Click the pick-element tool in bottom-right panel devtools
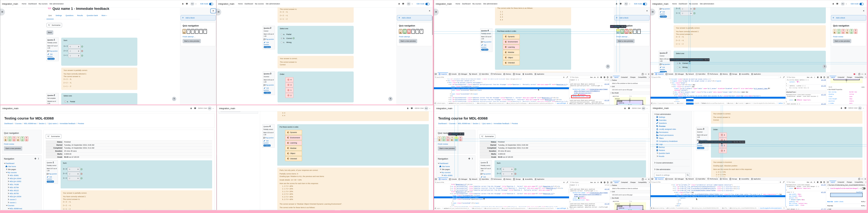The height and width of the screenshot is (213, 868). tap(652, 179)
